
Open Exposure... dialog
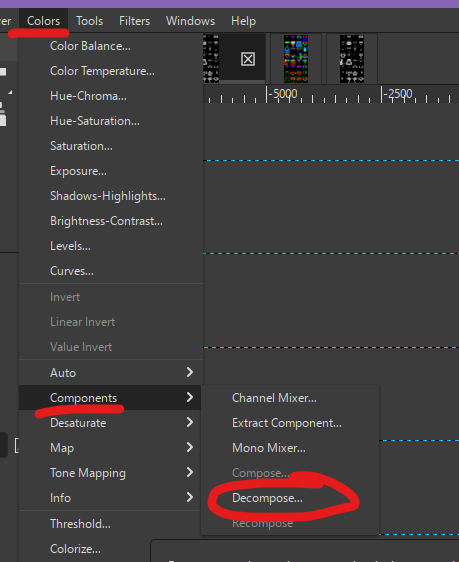click(111, 171)
